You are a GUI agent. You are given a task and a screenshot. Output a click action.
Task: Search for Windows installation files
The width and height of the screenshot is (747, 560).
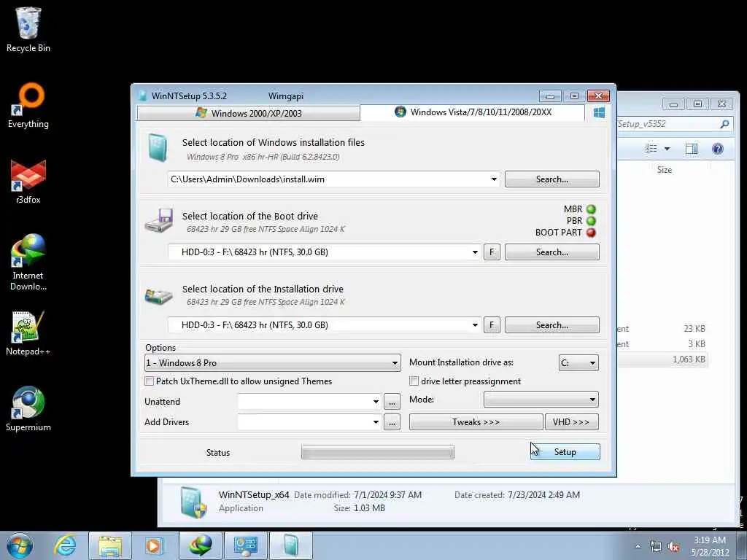click(552, 179)
